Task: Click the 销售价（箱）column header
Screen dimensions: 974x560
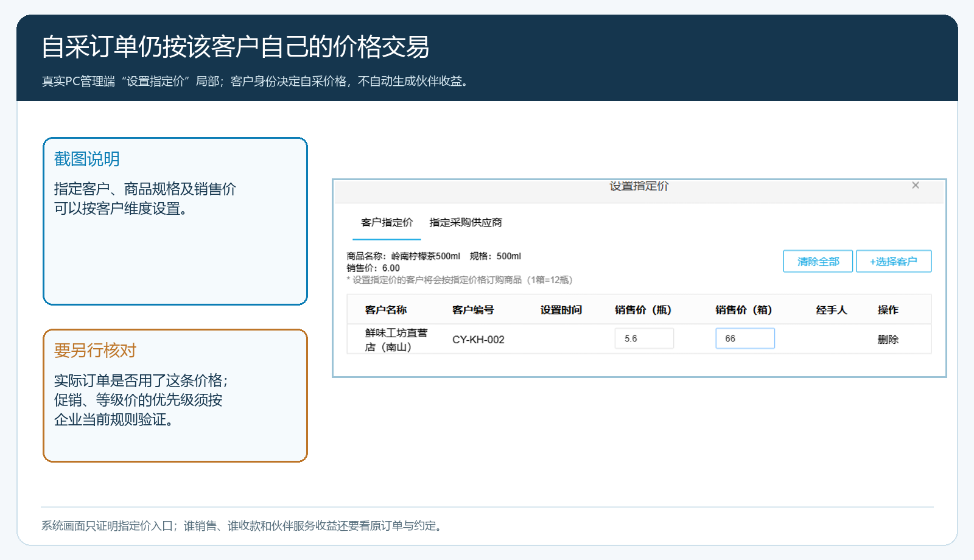Action: (743, 310)
